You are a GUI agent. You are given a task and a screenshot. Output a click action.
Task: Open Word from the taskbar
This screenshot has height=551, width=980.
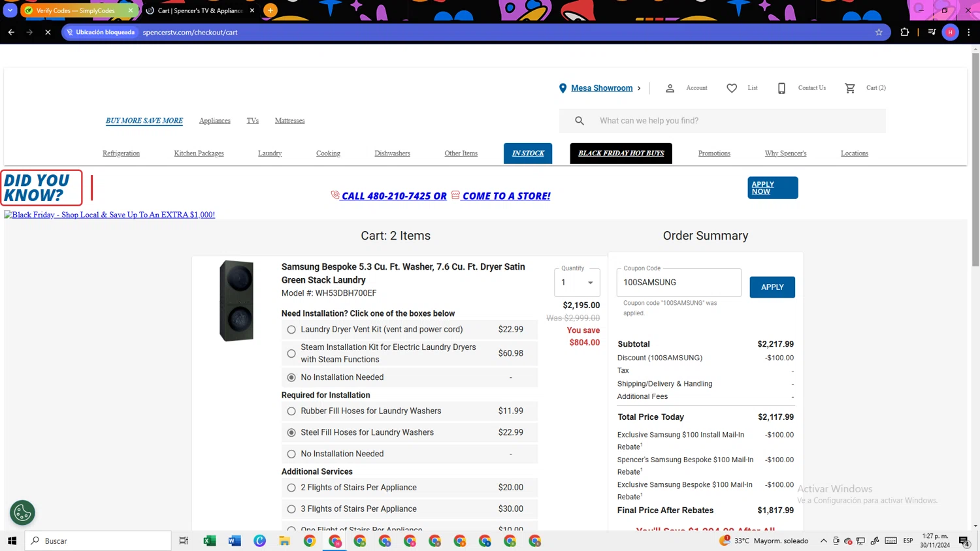(235, 541)
